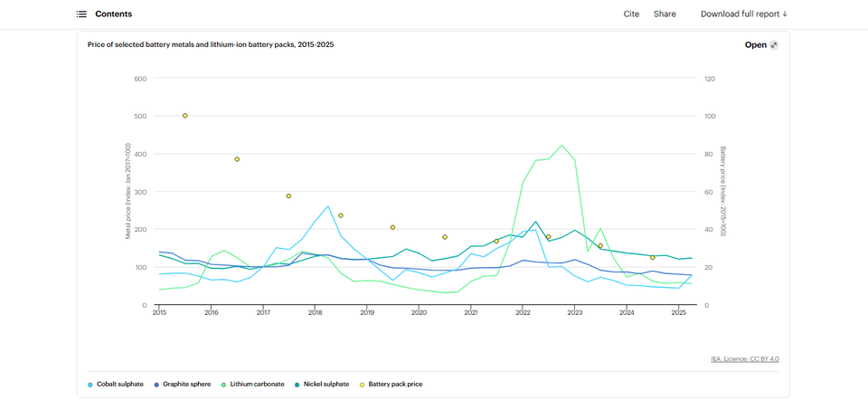
Task: Click the light blue Cobalt sulphate legend dot
Action: coord(90,385)
